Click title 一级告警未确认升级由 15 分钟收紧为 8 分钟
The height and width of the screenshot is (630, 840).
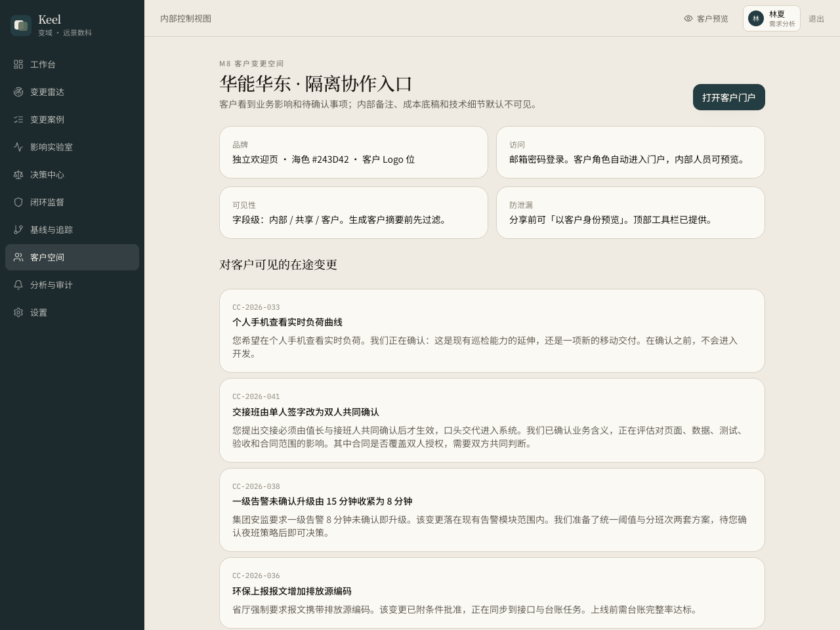pos(322,501)
